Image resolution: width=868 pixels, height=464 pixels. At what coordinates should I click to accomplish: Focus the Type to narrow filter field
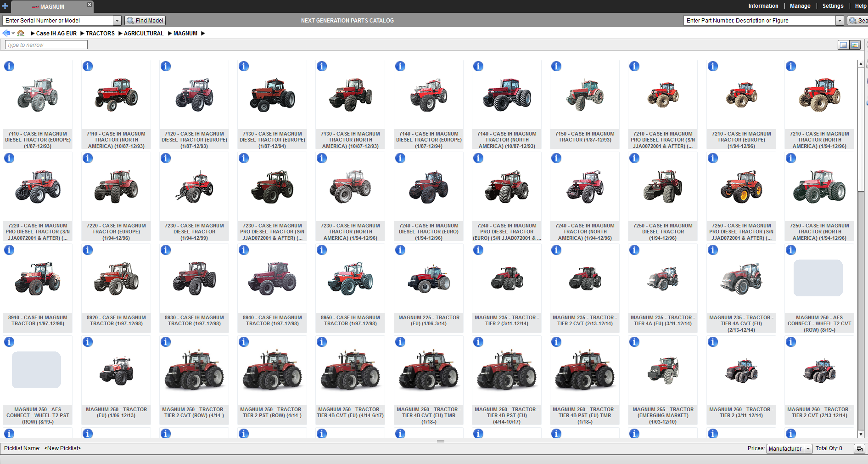(46, 45)
